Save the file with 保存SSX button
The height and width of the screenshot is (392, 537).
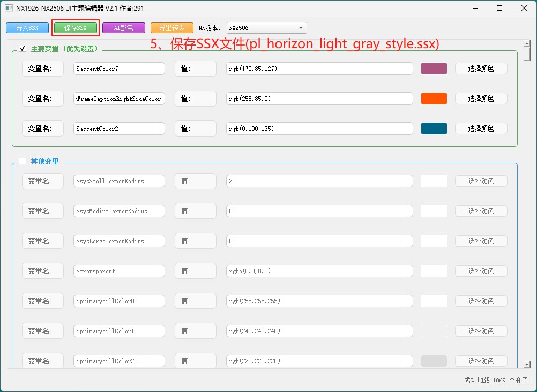(76, 28)
